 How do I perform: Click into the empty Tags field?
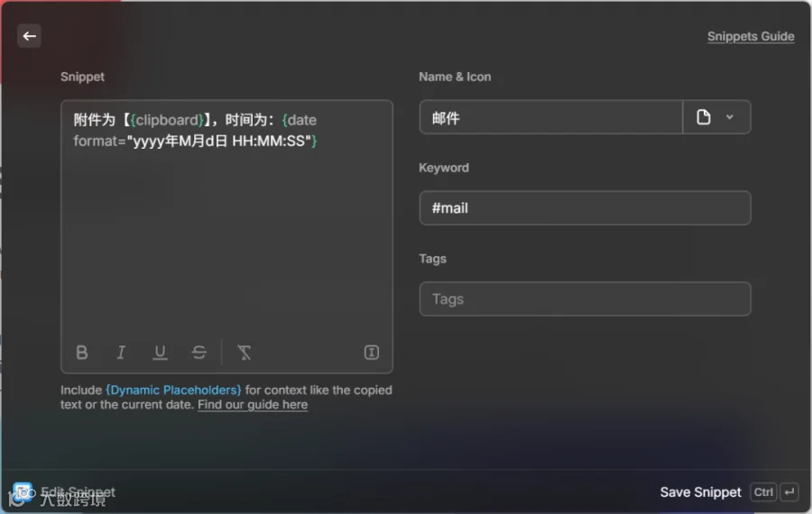coord(585,299)
